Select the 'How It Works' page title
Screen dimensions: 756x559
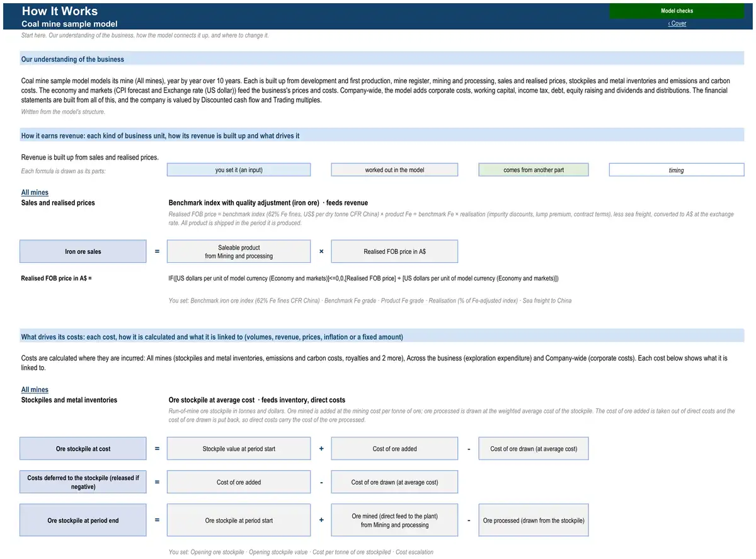click(x=60, y=11)
